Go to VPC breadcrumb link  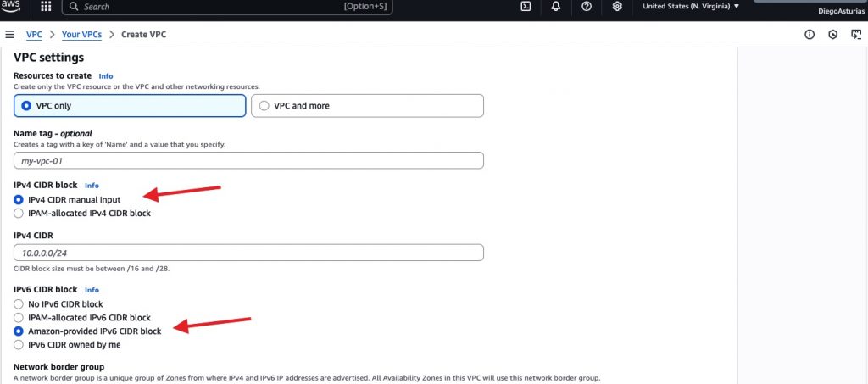click(x=34, y=34)
